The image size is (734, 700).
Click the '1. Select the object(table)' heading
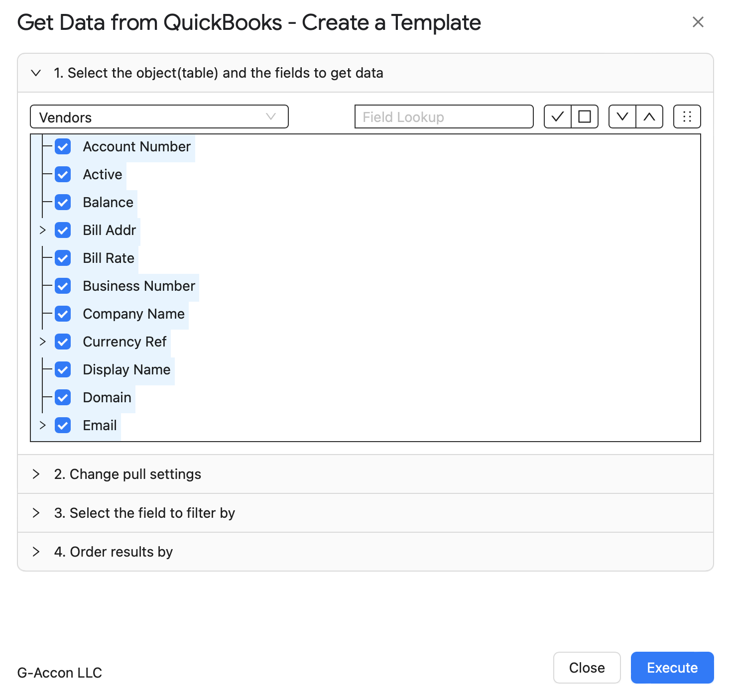point(219,73)
